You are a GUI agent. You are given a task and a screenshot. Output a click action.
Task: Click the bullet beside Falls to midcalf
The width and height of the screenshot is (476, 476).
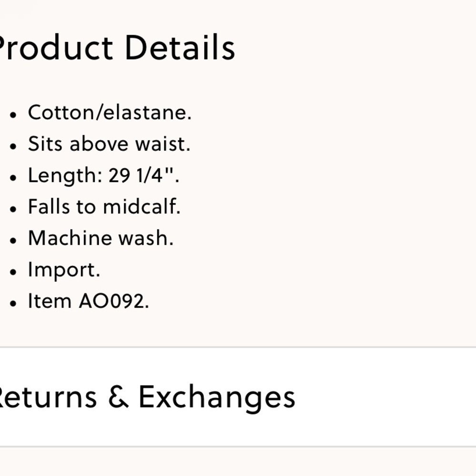(13, 209)
